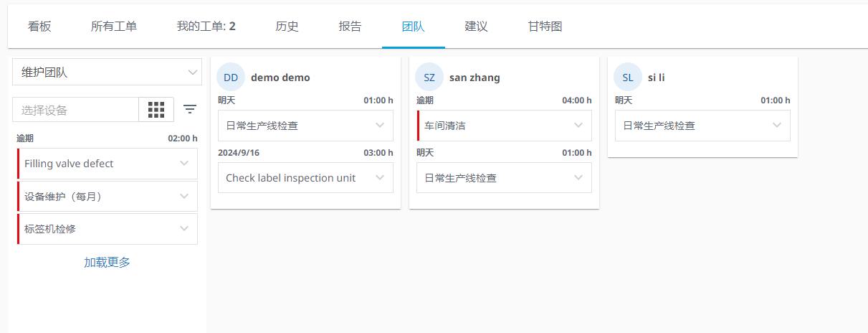Click the SZ avatar for san zhang
The height and width of the screenshot is (333, 868).
coord(429,78)
